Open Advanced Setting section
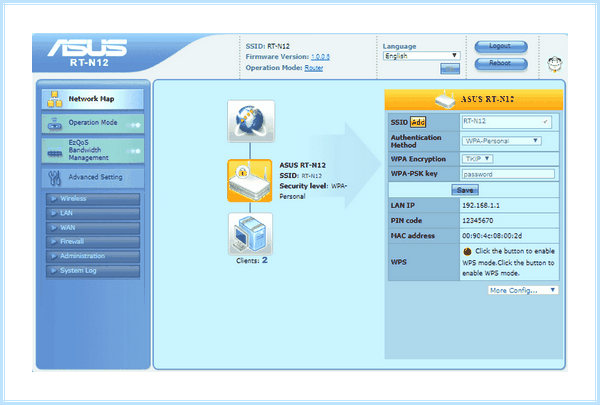This screenshot has width=600, height=405. point(93,177)
